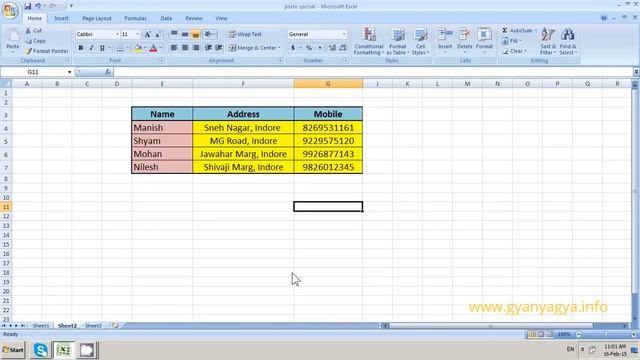
Task: Select cell containing Manish
Action: [162, 128]
